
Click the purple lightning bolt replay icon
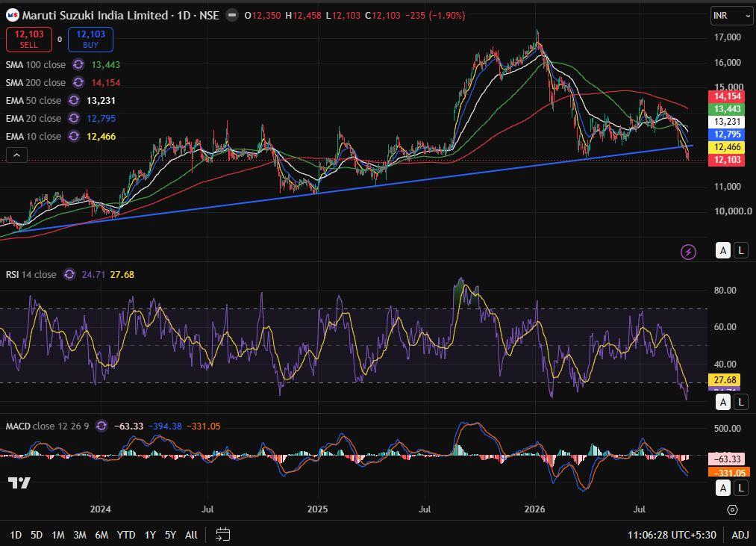click(688, 252)
